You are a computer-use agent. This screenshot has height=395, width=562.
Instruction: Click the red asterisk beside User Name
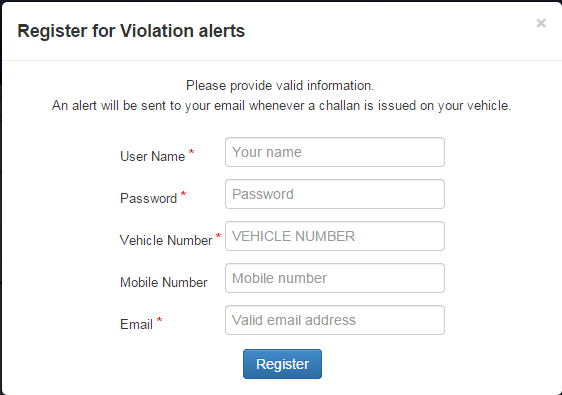pos(191,152)
